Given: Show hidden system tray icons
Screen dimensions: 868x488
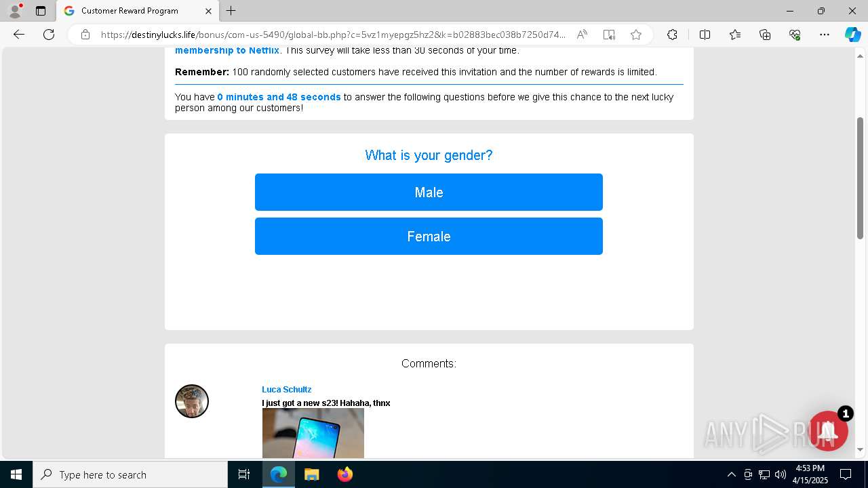Looking at the screenshot, I should click(x=731, y=474).
